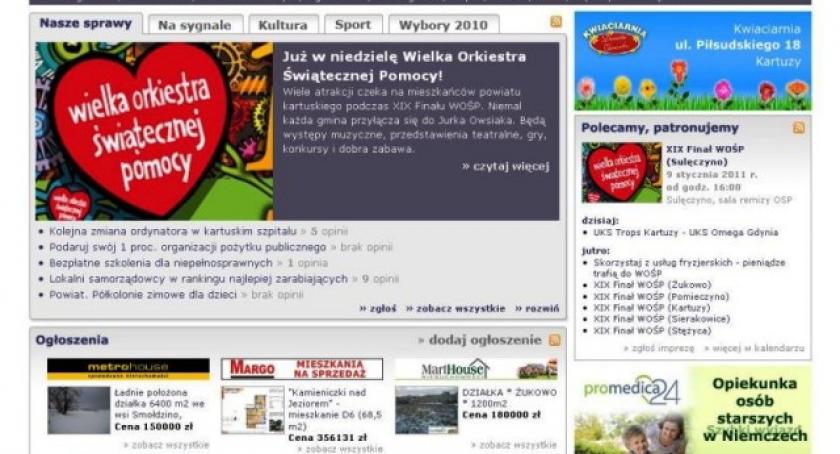Viewport: 840px width, 454px height.
Task: Open the promedica24 Opiekunka osób starszych ad
Action: coord(693,410)
